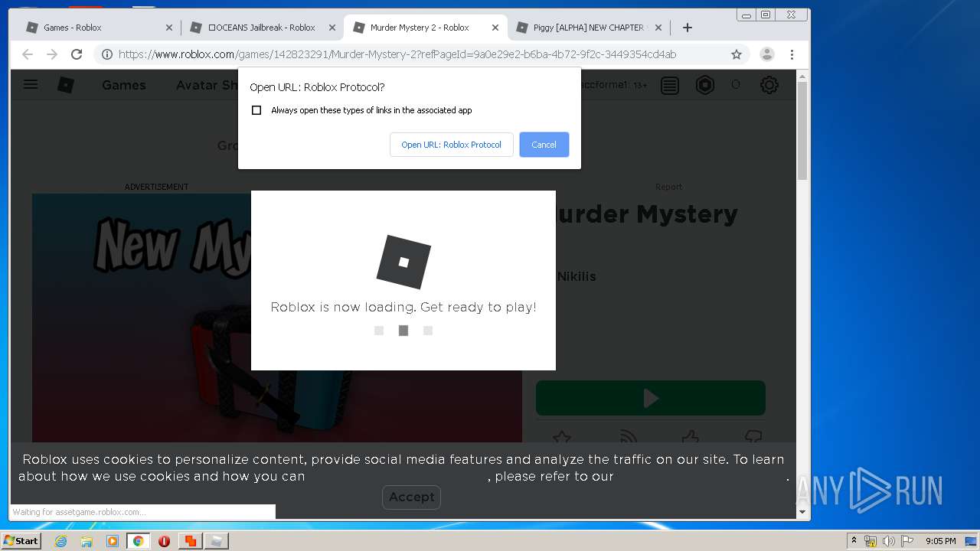Click the Show Desktop button
The height and width of the screenshot is (551, 980).
tap(972, 541)
